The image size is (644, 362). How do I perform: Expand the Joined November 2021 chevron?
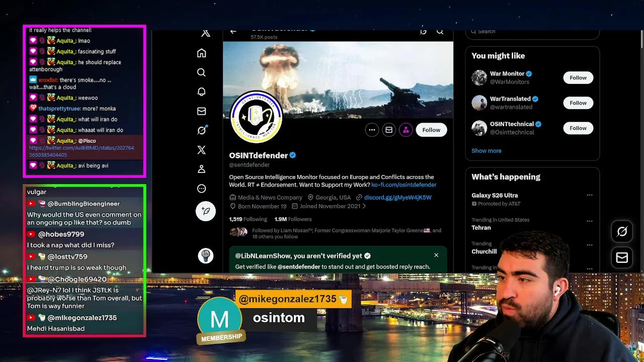pos(364,206)
